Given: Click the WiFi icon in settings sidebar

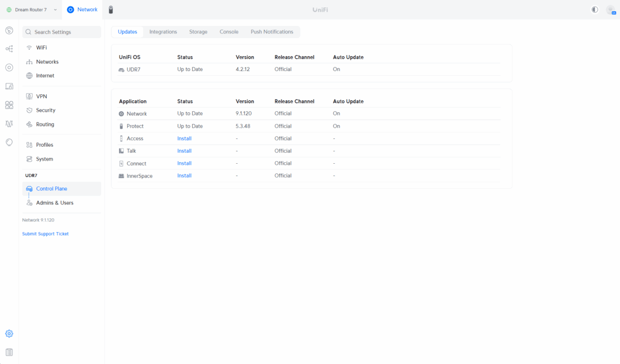Looking at the screenshot, I should pos(29,48).
